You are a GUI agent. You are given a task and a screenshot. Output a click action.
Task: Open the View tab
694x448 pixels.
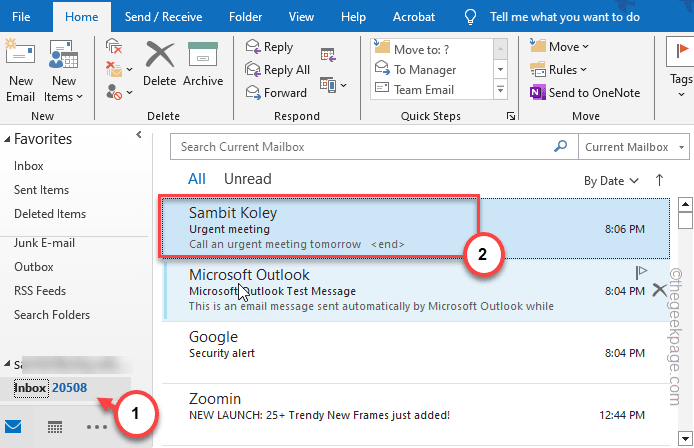coord(301,17)
